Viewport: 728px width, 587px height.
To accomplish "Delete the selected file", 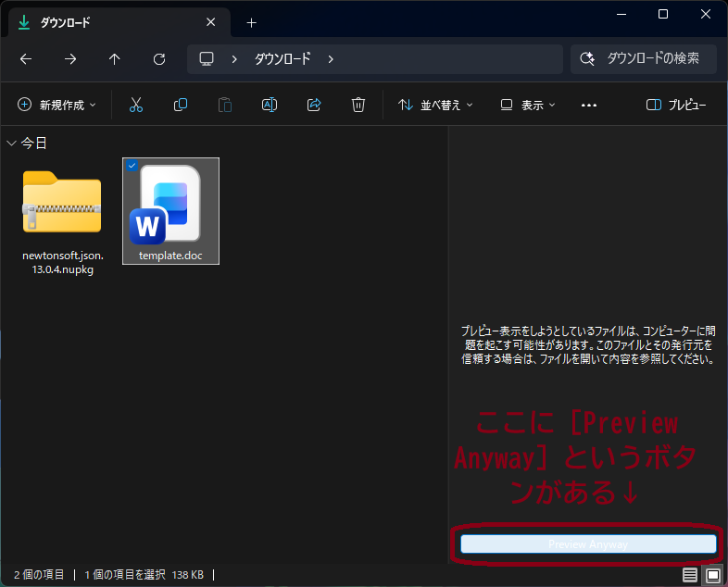I will [358, 105].
